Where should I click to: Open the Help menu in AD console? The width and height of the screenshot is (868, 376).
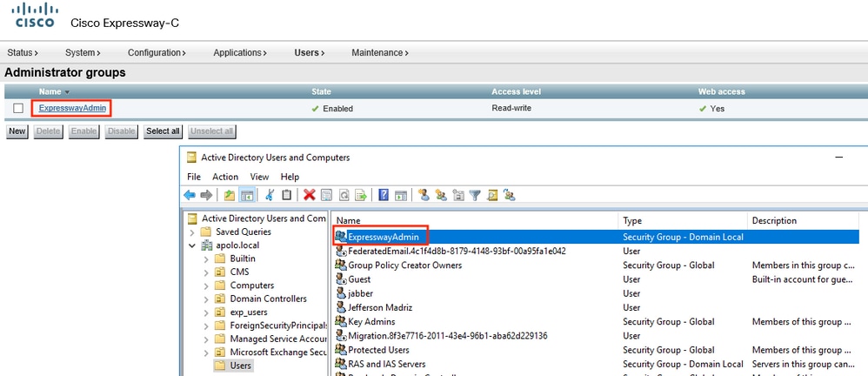290,177
